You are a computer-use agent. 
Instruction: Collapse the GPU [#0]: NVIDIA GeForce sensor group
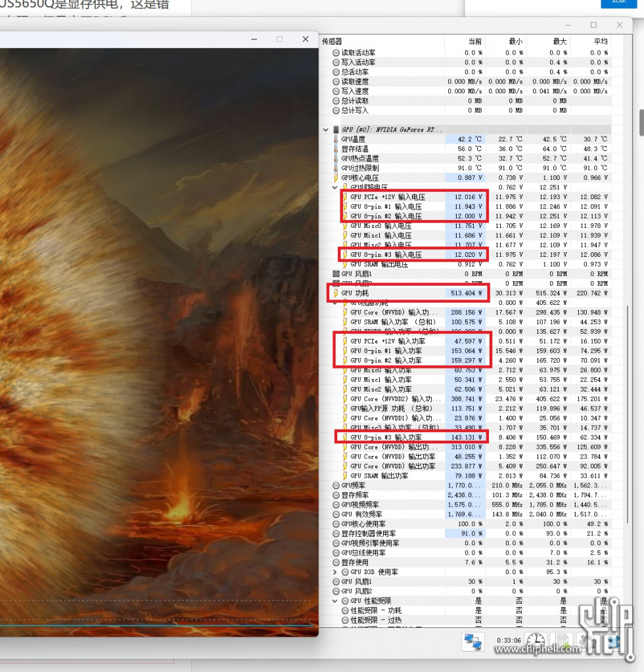[x=326, y=129]
